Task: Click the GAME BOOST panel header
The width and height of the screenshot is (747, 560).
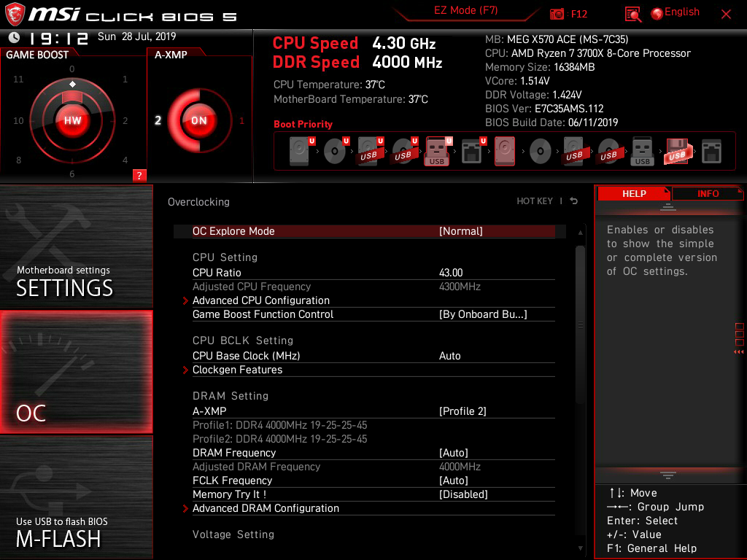Action: point(37,55)
